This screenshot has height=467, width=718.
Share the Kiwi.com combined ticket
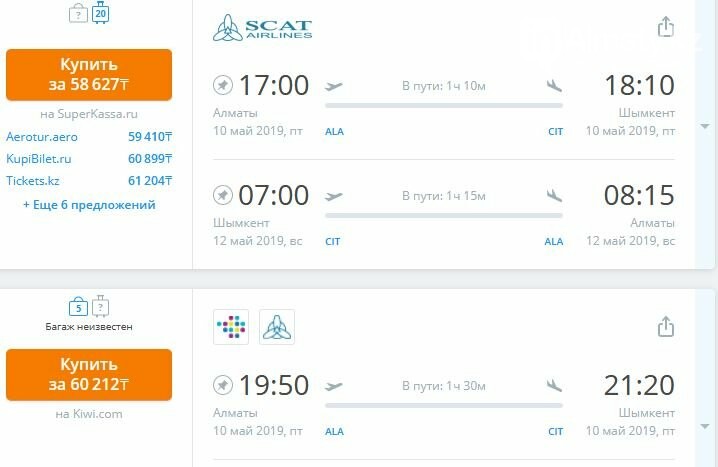[x=666, y=326]
